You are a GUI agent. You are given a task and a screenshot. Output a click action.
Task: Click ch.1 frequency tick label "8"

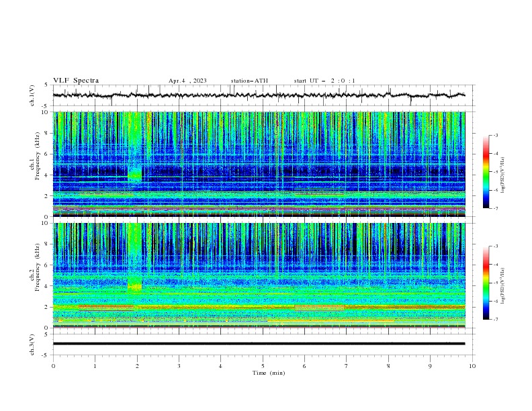coord(48,133)
